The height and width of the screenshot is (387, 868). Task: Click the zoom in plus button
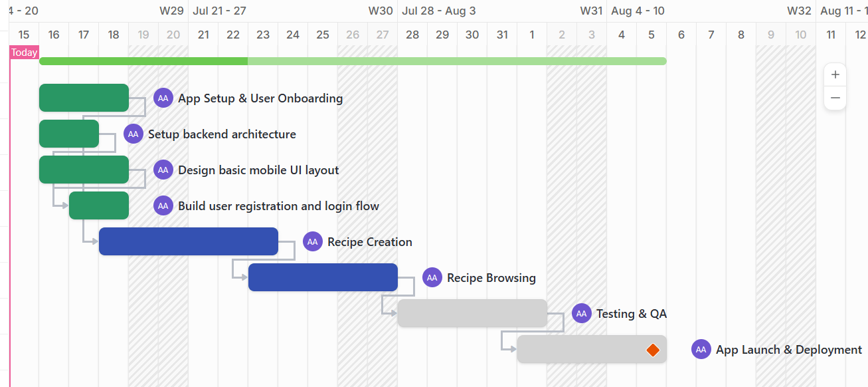click(x=835, y=74)
